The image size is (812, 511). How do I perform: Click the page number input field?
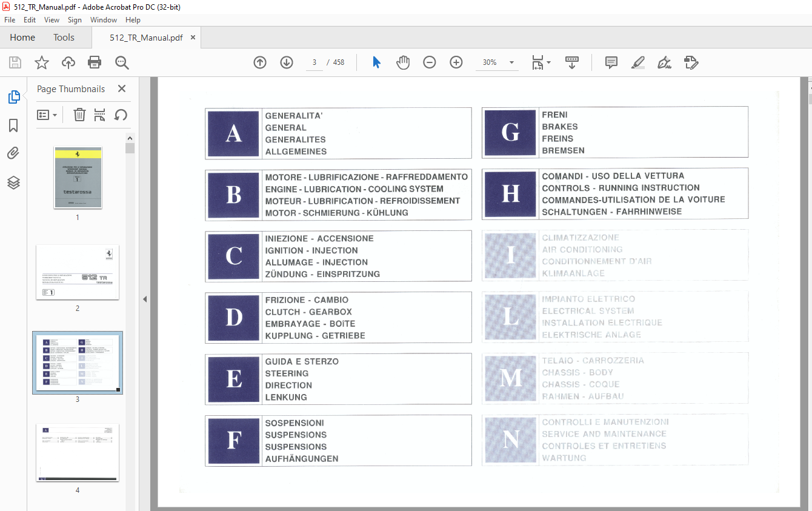coord(314,62)
